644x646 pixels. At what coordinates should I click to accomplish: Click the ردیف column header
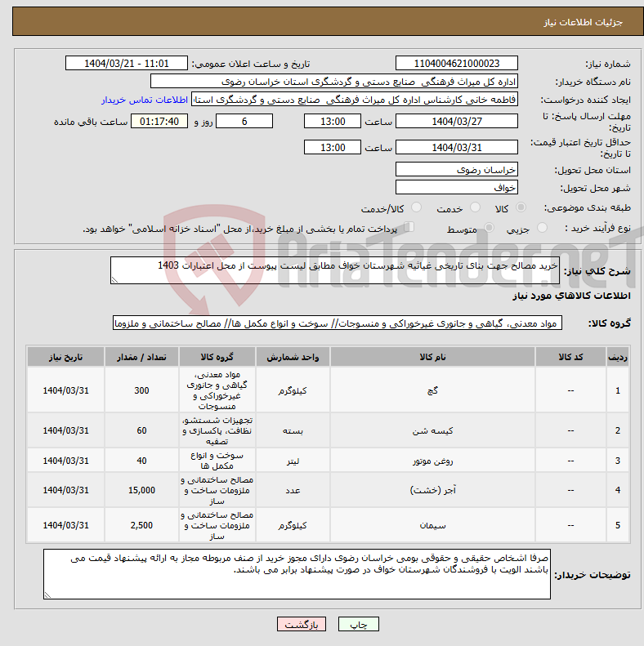(x=618, y=357)
